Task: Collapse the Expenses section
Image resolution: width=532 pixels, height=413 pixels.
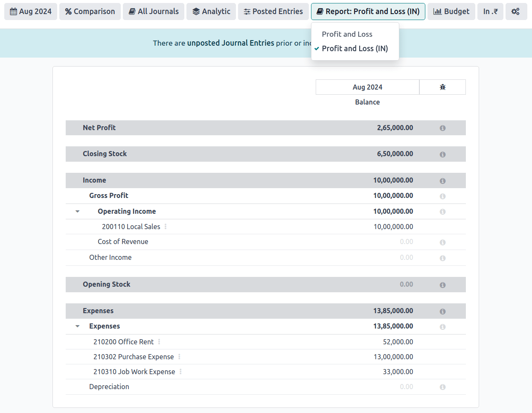Action: (x=77, y=326)
